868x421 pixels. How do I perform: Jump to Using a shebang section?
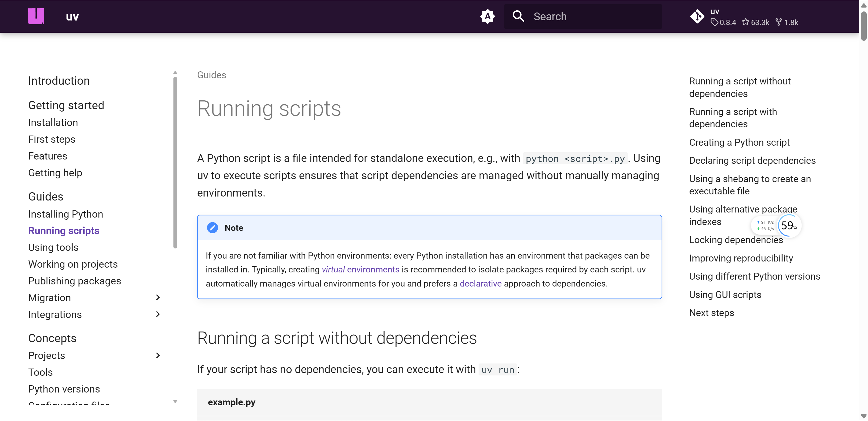(750, 185)
